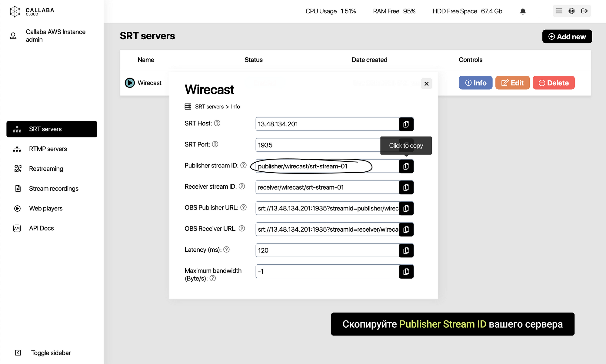Copy the Publisher stream ID
606x364 pixels.
coord(406,166)
